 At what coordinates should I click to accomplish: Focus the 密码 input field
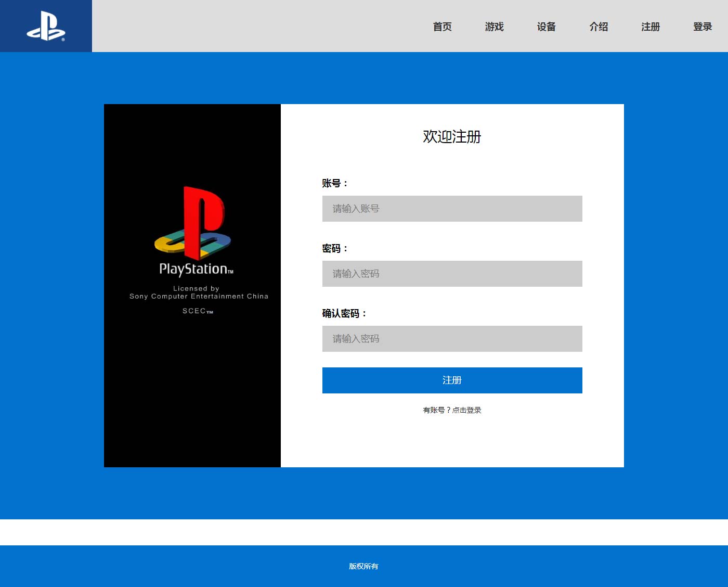(x=452, y=274)
